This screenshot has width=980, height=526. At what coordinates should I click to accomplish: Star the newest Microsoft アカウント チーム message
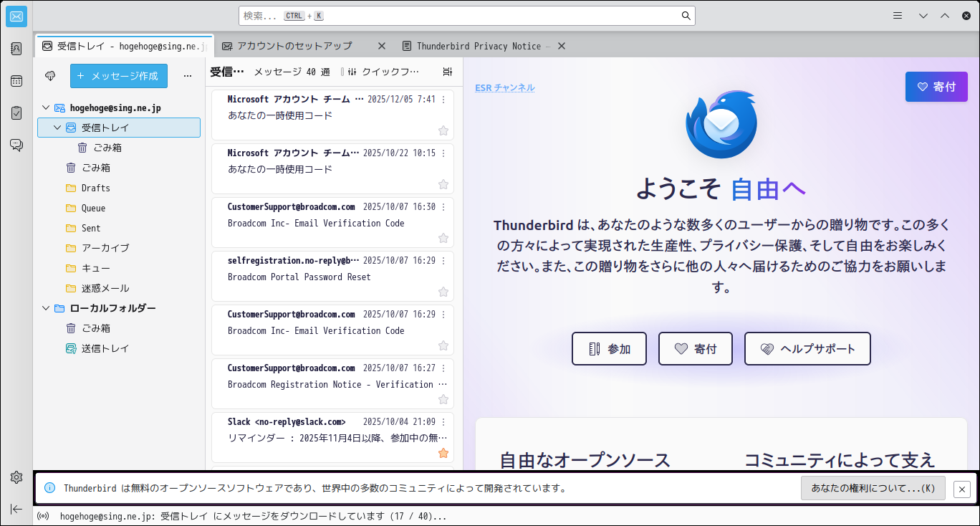coord(443,130)
